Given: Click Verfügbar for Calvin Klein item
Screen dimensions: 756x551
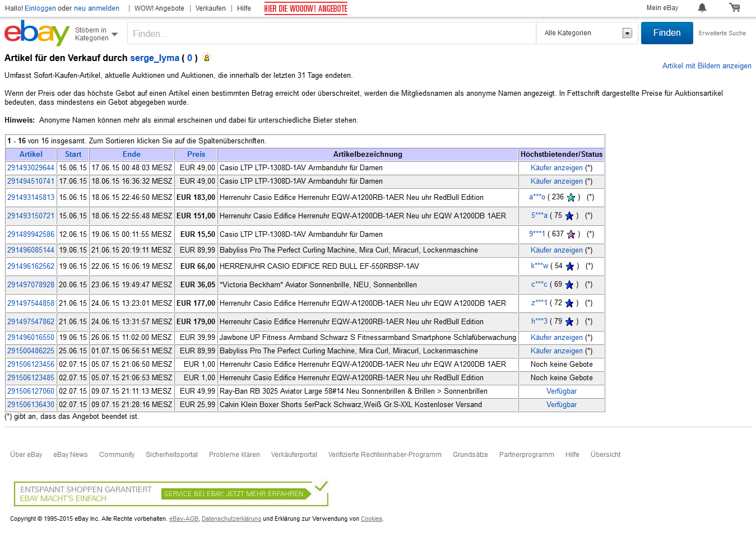Looking at the screenshot, I should point(562,404).
